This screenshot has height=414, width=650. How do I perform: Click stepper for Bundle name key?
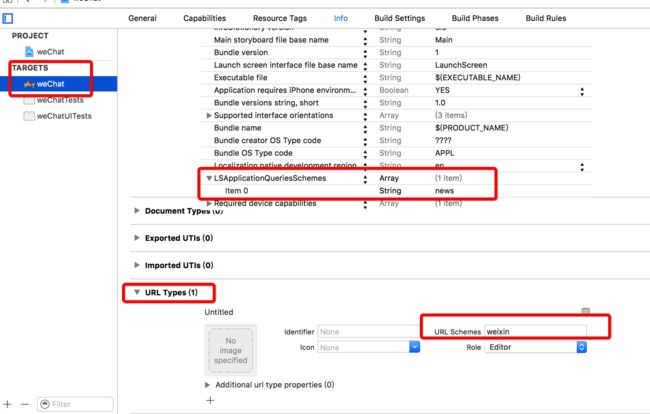point(365,129)
